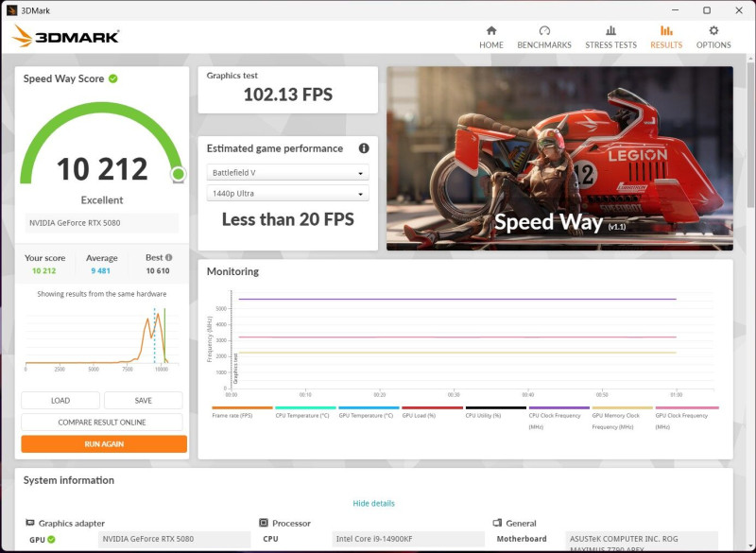The image size is (756, 553).
Task: Click the orange chart icon above Results
Action: pyautogui.click(x=666, y=31)
